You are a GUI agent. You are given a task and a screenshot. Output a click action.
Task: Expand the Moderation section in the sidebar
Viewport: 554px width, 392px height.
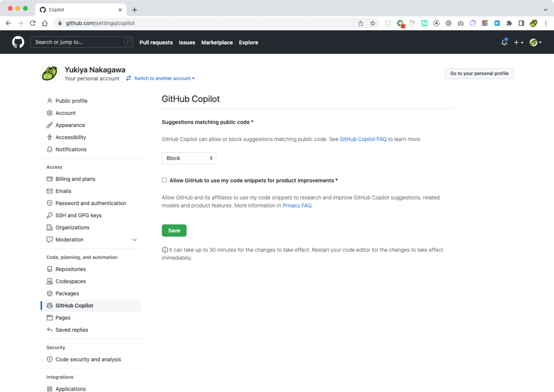coord(134,240)
